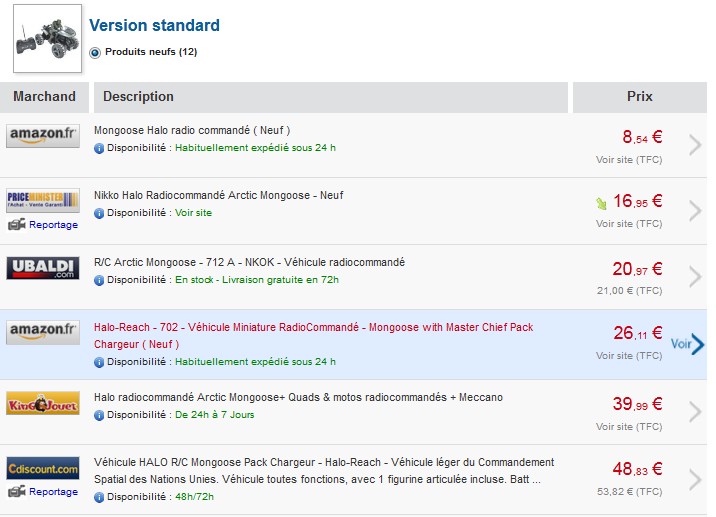Click the chevron arrow in the 48,83 € row
The height and width of the screenshot is (517, 716).
pos(695,480)
